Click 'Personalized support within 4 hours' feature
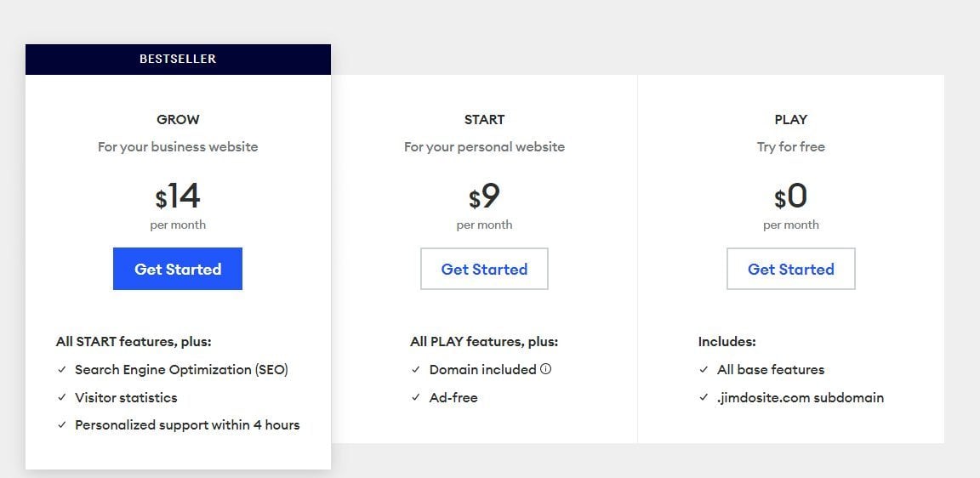980x478 pixels. click(x=187, y=425)
